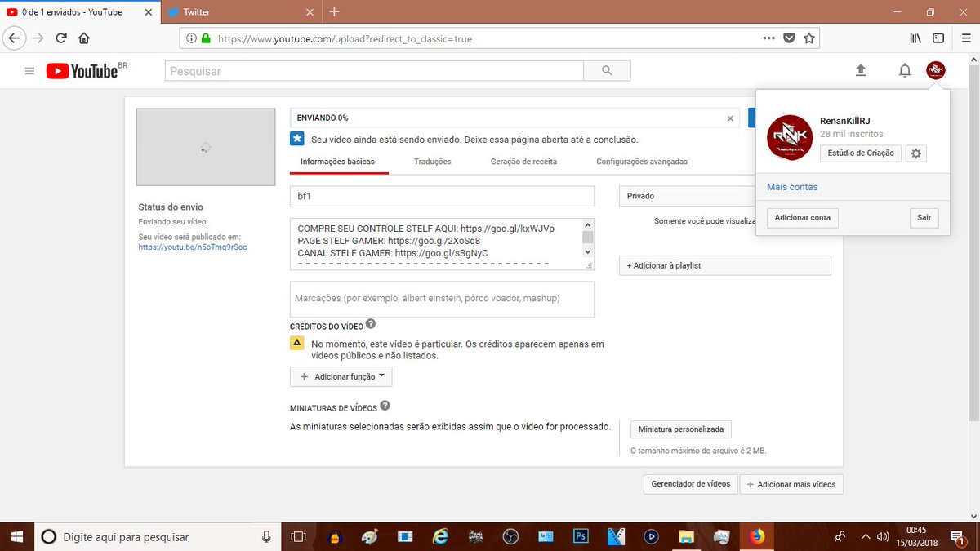
Task: Select the Informações básicas tab
Action: (x=337, y=162)
